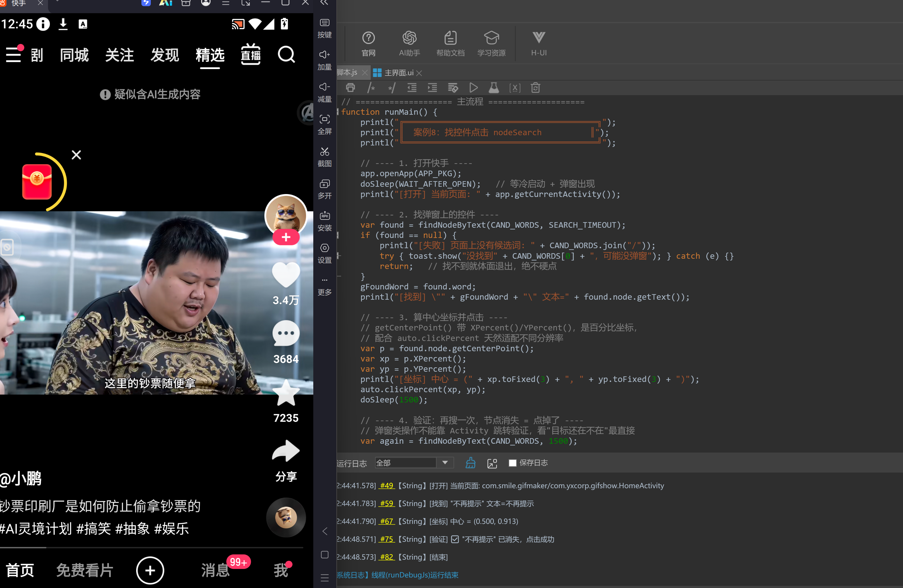Like the video with heart icon

pyautogui.click(x=286, y=275)
